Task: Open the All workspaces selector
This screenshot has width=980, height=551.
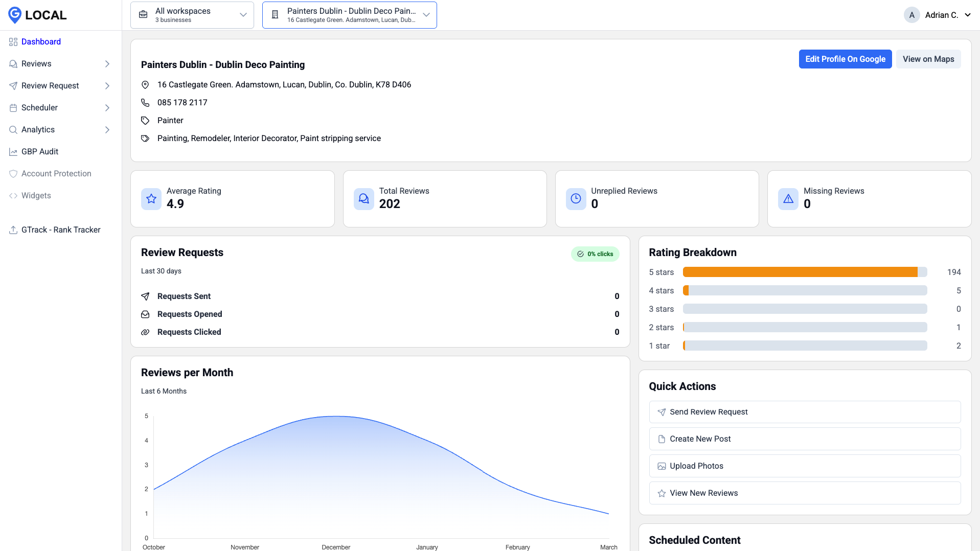Action: click(192, 15)
